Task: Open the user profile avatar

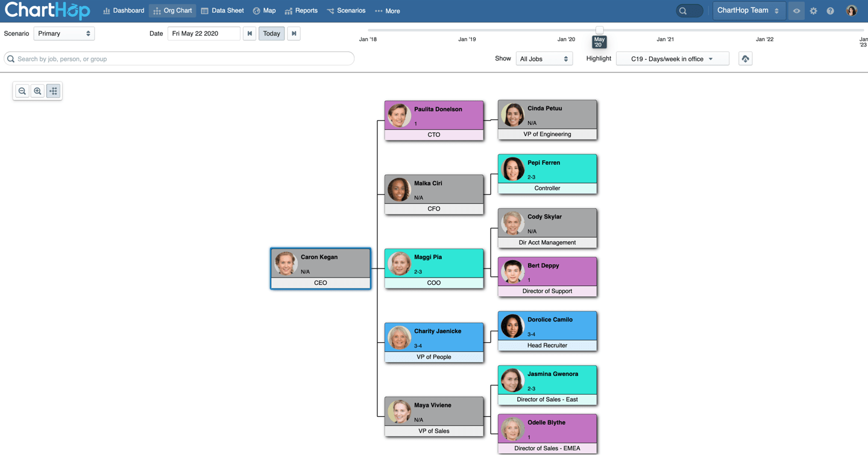Action: (x=851, y=11)
